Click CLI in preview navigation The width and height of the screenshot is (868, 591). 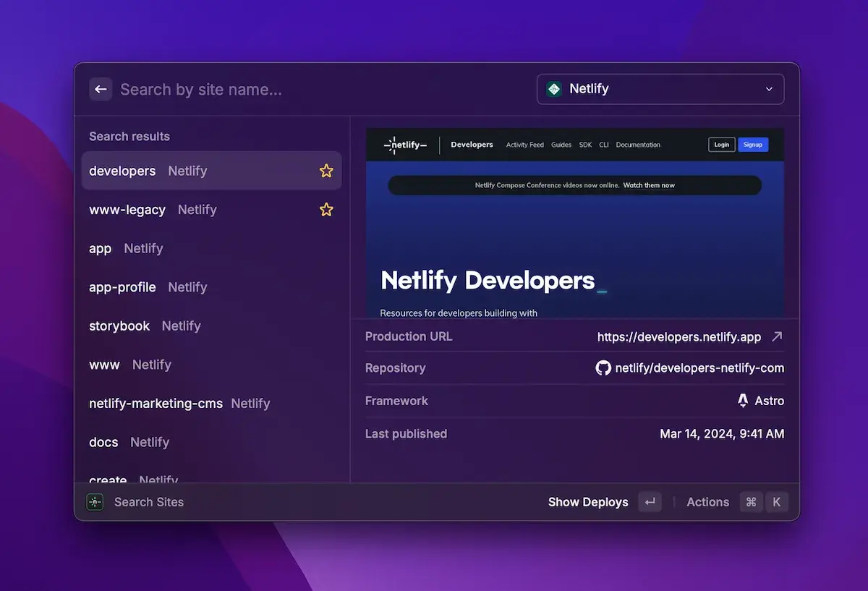604,145
